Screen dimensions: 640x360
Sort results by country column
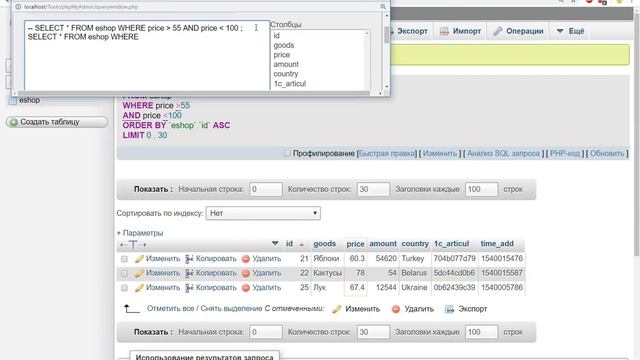point(415,244)
